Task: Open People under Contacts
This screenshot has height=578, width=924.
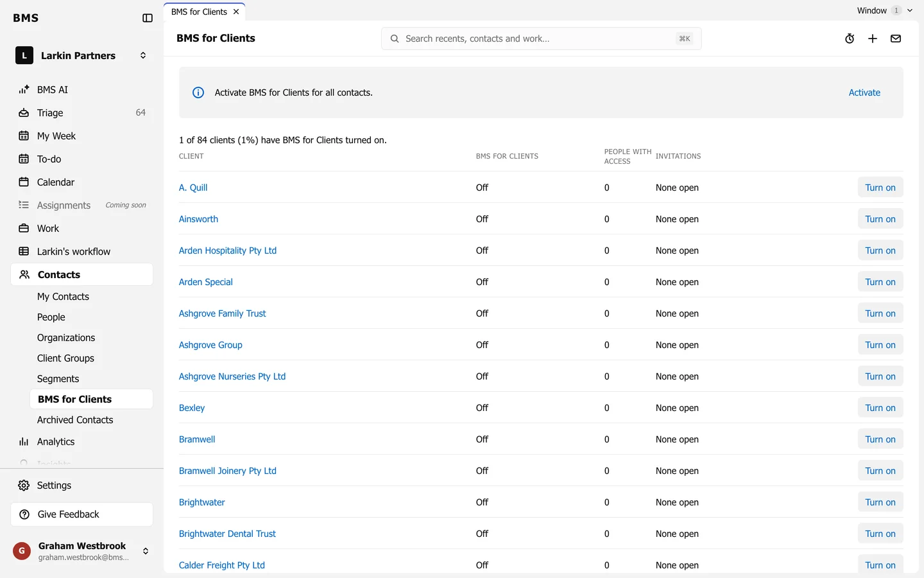Action: (x=91, y=317)
